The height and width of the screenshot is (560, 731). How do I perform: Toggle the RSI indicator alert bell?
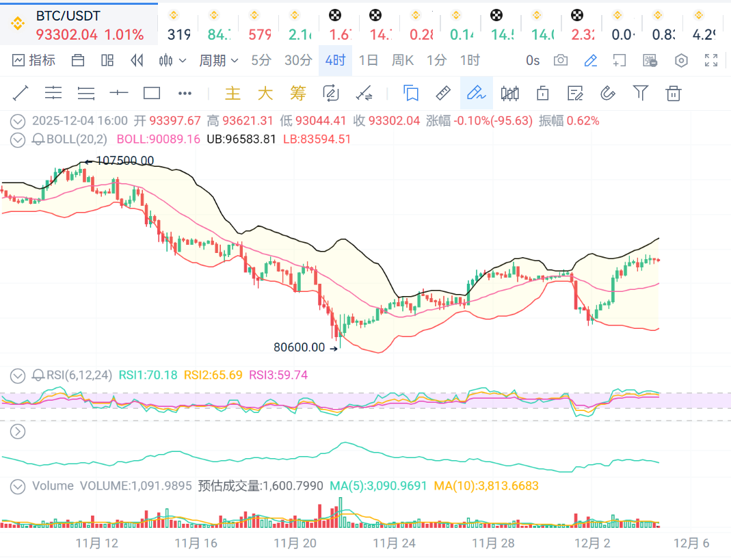[38, 375]
